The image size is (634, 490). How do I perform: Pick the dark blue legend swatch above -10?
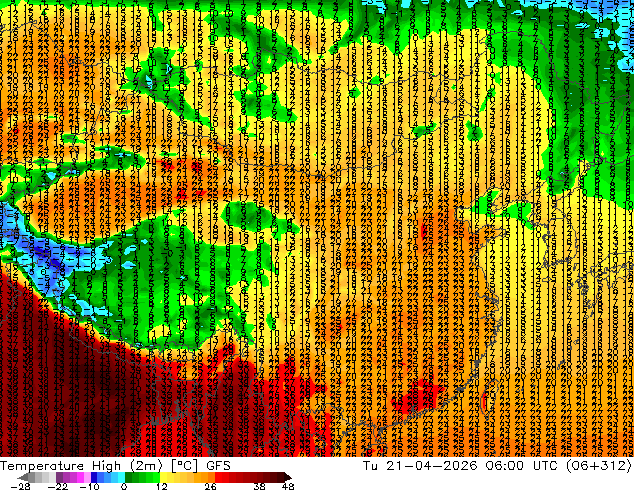[x=94, y=477]
